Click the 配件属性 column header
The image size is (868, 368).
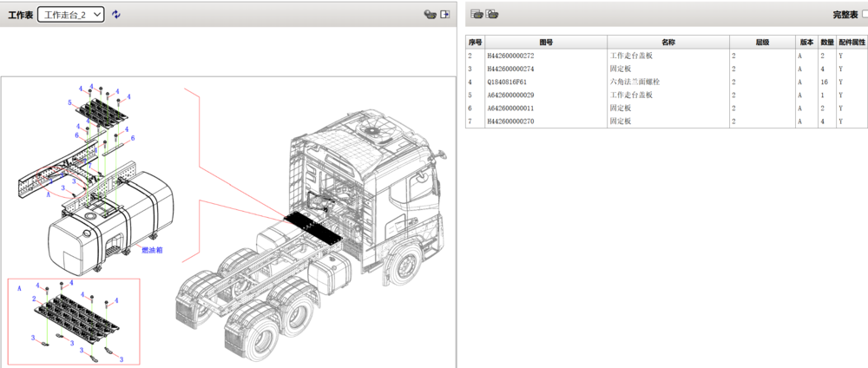(852, 42)
